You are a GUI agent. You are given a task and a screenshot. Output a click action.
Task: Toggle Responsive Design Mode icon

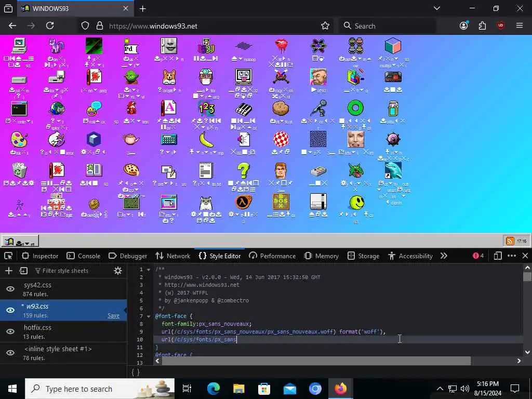497,256
